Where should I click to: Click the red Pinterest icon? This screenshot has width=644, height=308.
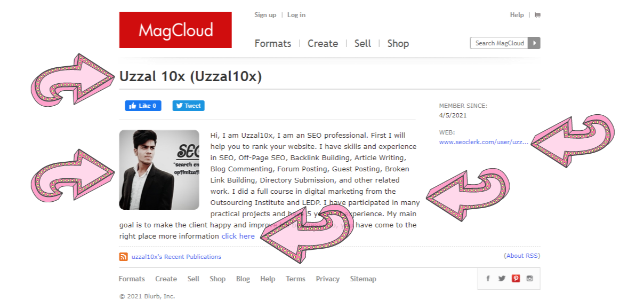(x=516, y=278)
